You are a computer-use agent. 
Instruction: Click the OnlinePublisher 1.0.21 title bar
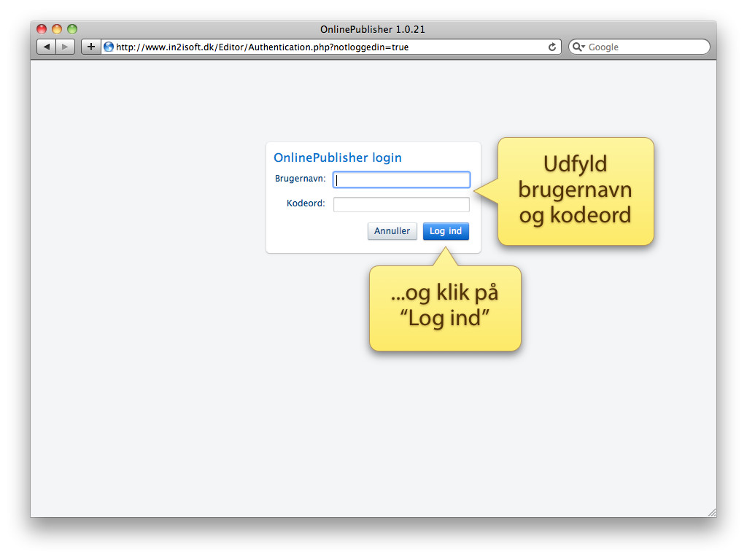pos(372,29)
